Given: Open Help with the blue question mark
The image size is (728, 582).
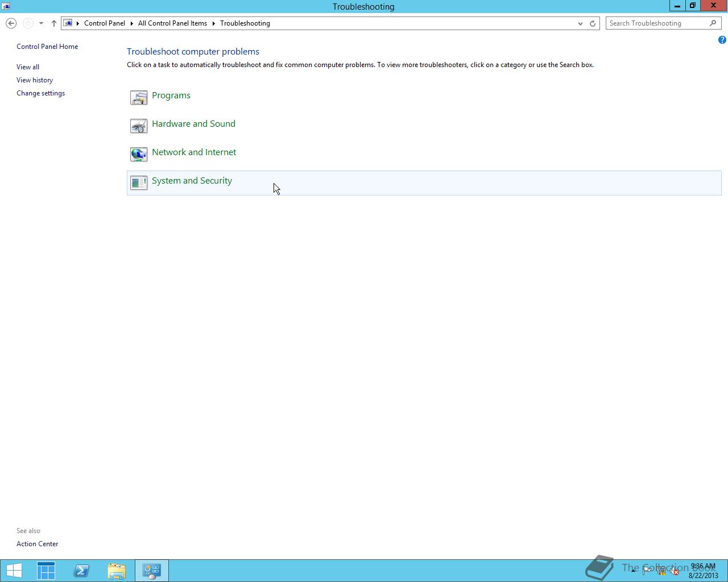Looking at the screenshot, I should coord(722,40).
